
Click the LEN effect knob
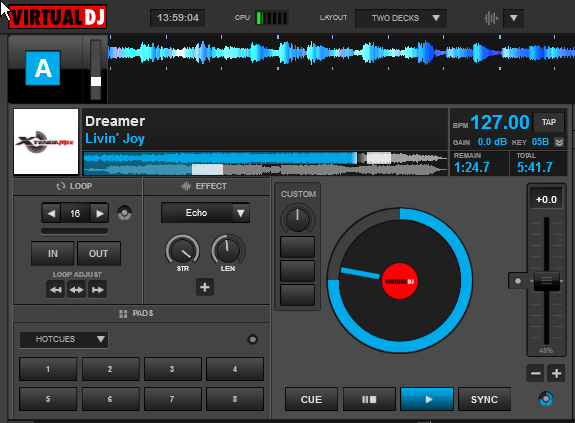tap(228, 250)
